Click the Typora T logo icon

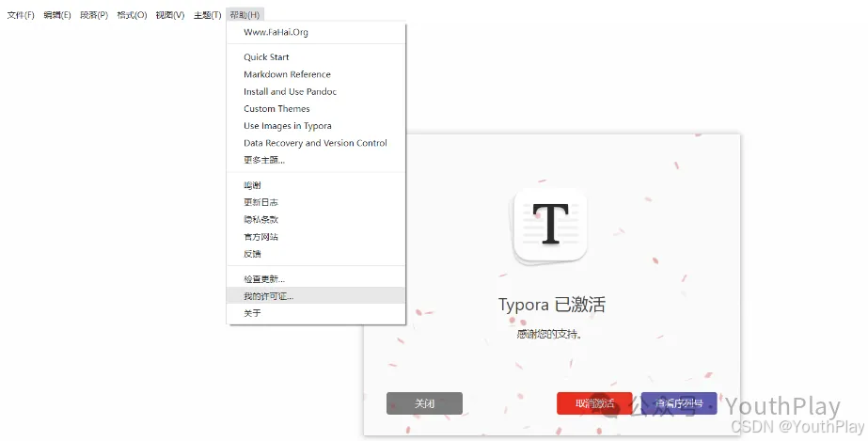coord(550,226)
